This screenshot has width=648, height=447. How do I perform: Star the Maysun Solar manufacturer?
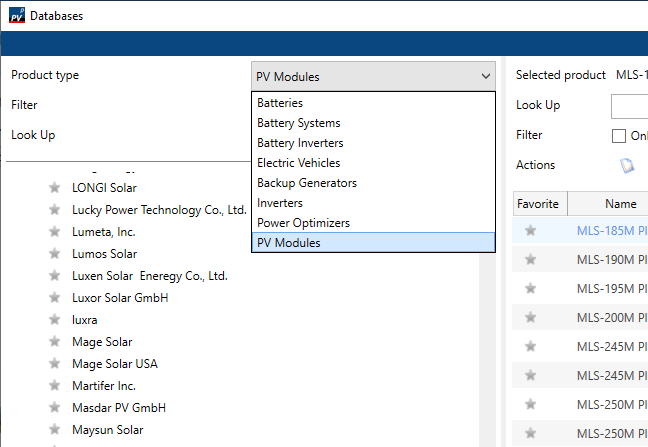(x=55, y=430)
